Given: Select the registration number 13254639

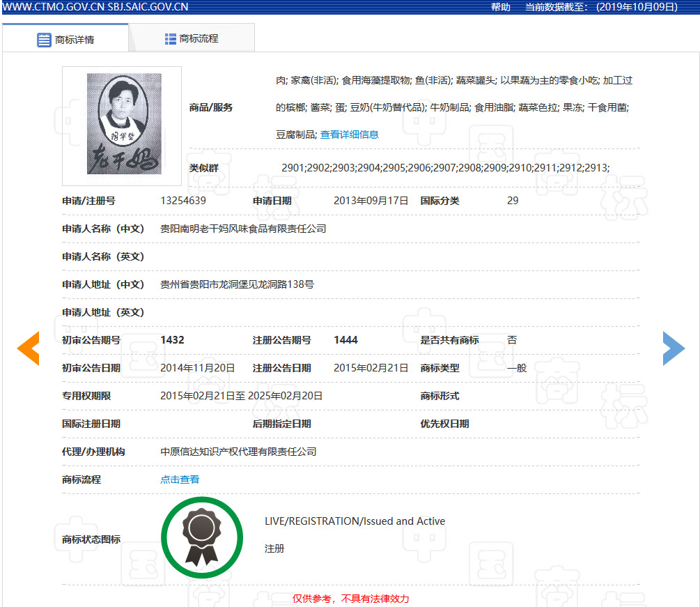Looking at the screenshot, I should 182,201.
